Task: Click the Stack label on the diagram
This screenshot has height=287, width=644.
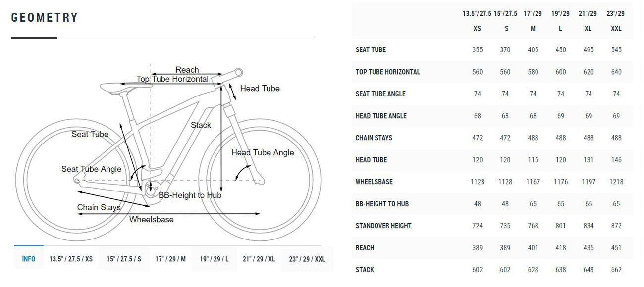Action: pos(201,125)
